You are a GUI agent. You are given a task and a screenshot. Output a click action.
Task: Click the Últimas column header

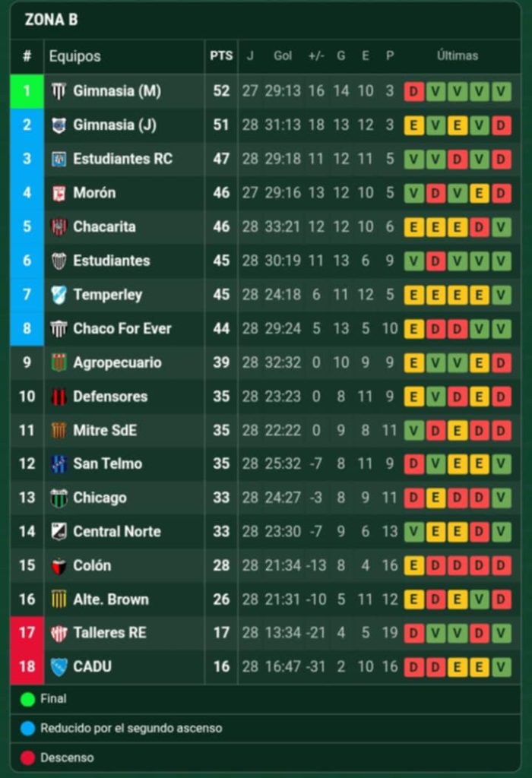[458, 56]
